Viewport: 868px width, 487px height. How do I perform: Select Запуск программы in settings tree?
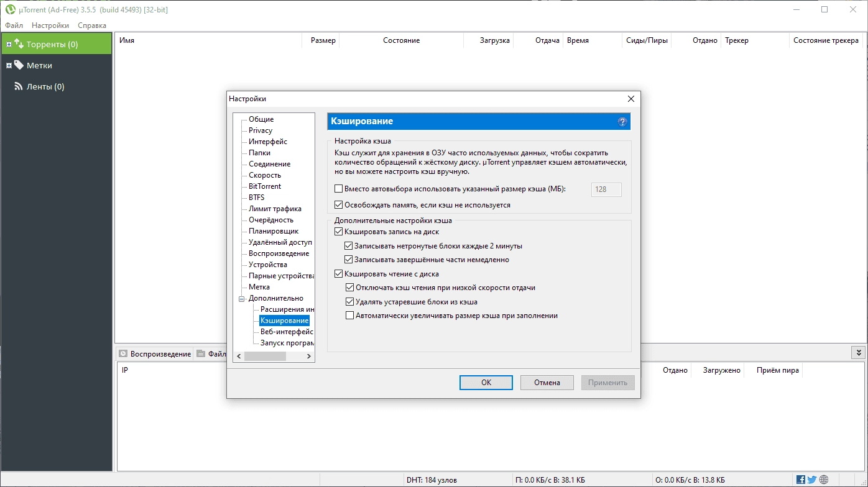coord(287,343)
